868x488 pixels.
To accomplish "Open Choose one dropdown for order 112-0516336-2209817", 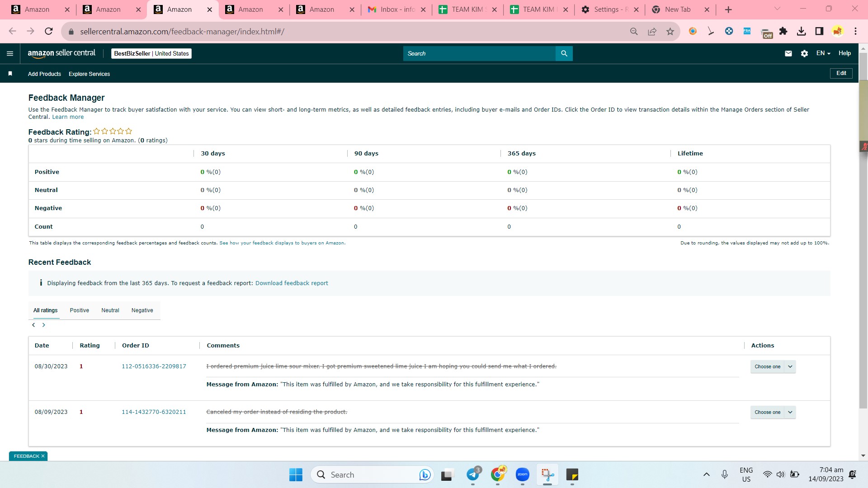I will pos(773,366).
